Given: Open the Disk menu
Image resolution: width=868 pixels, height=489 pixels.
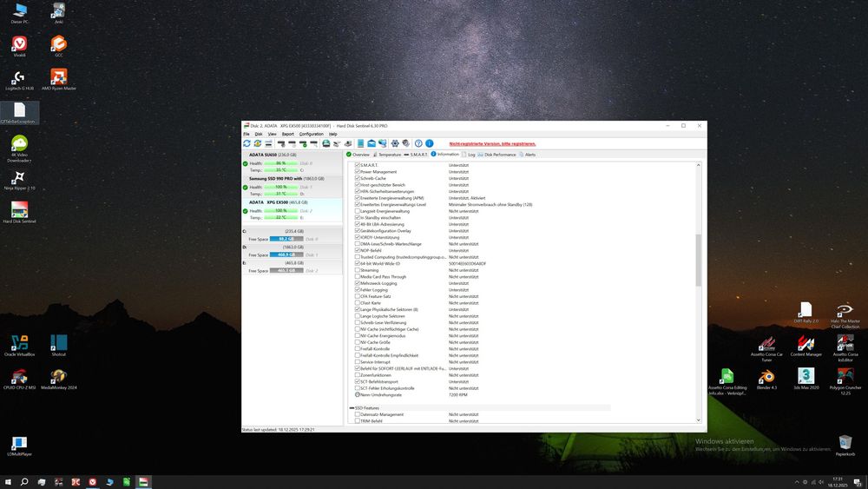Looking at the screenshot, I should [259, 134].
